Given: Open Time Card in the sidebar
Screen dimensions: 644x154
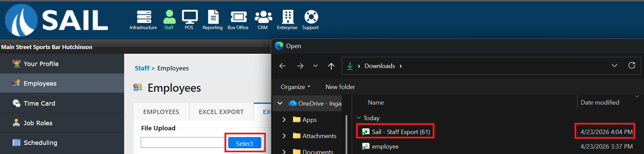Looking at the screenshot, I should [x=39, y=104].
